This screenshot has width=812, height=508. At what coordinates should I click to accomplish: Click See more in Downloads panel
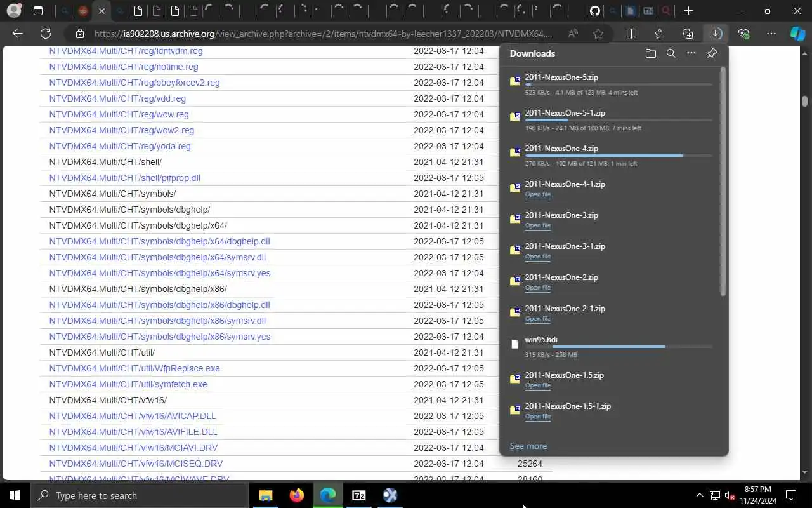pos(528,446)
